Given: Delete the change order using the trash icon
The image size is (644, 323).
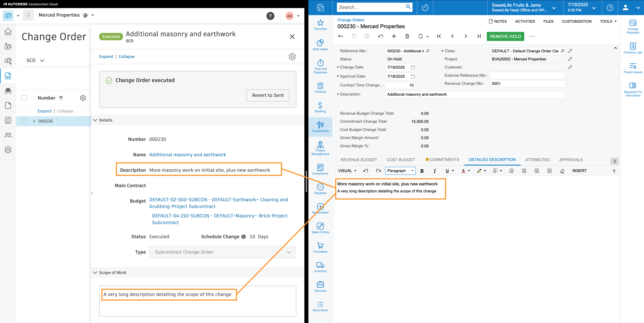Looking at the screenshot, I should pos(407,36).
